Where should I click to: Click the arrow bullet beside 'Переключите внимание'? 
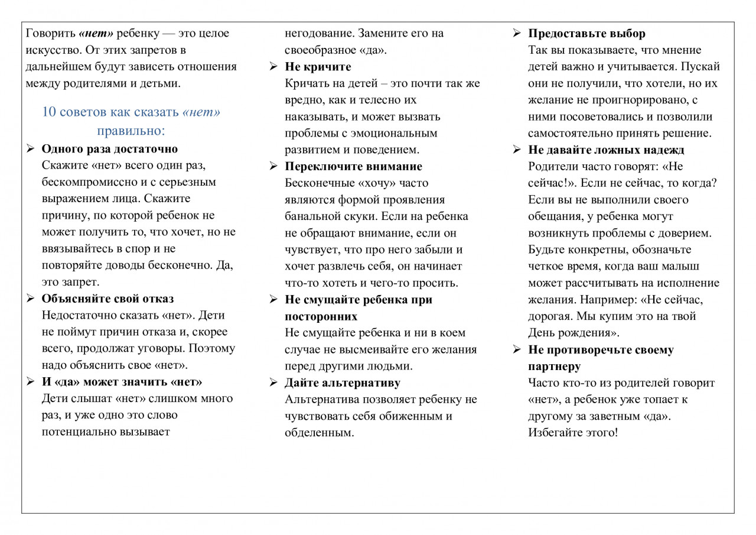273,167
